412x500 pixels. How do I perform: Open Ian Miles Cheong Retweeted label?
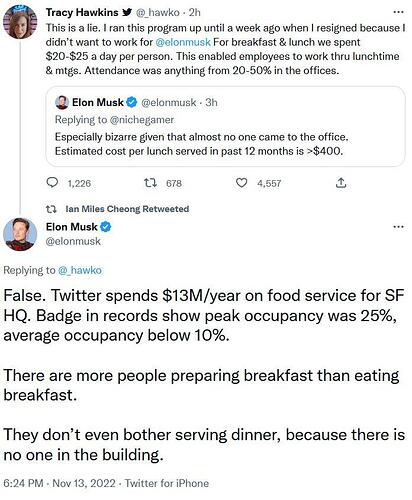(127, 209)
